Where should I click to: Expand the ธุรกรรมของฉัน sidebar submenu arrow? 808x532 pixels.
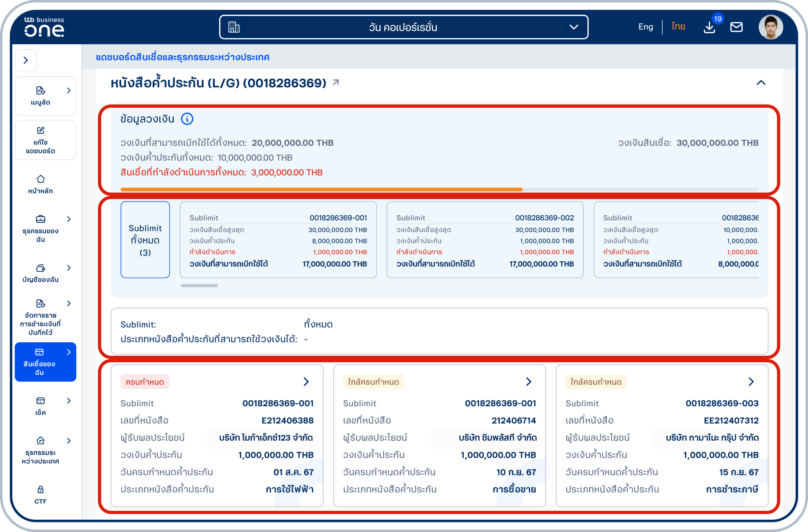point(69,219)
